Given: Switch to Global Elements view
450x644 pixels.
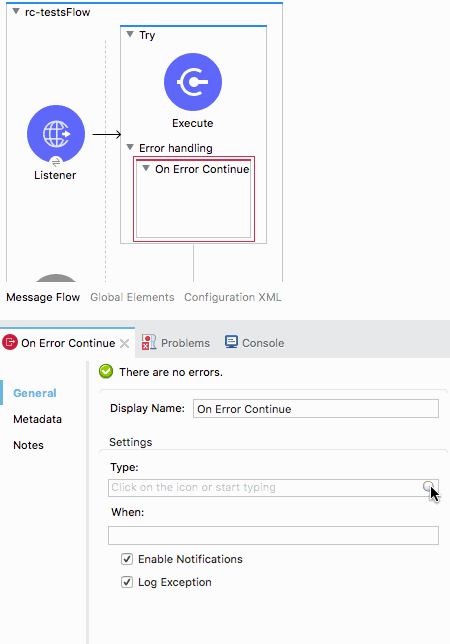Looking at the screenshot, I should coord(132,297).
